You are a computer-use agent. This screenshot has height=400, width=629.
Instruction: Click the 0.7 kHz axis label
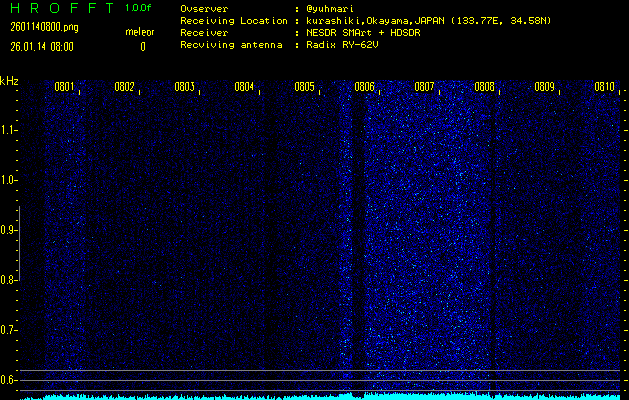7,330
